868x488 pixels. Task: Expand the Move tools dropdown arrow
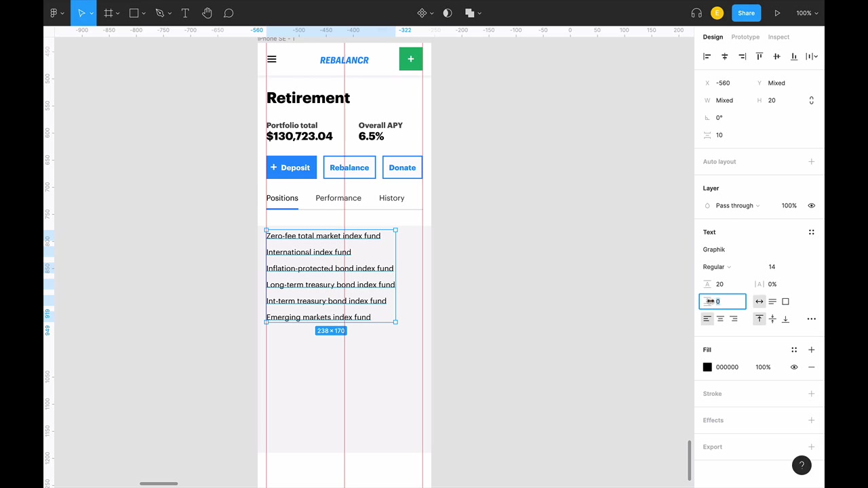tap(92, 13)
